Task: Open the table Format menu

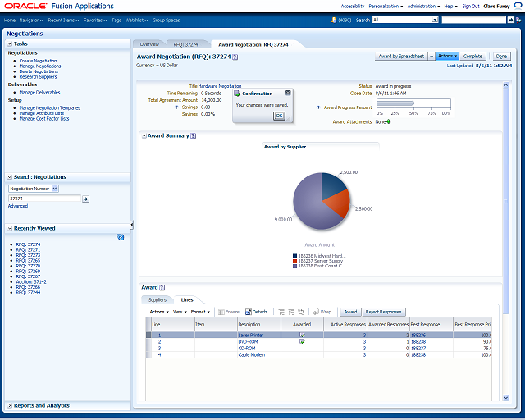Action: pos(200,312)
